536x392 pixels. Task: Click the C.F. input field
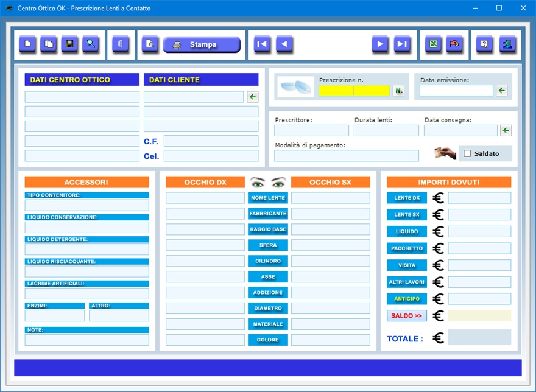tap(211, 141)
